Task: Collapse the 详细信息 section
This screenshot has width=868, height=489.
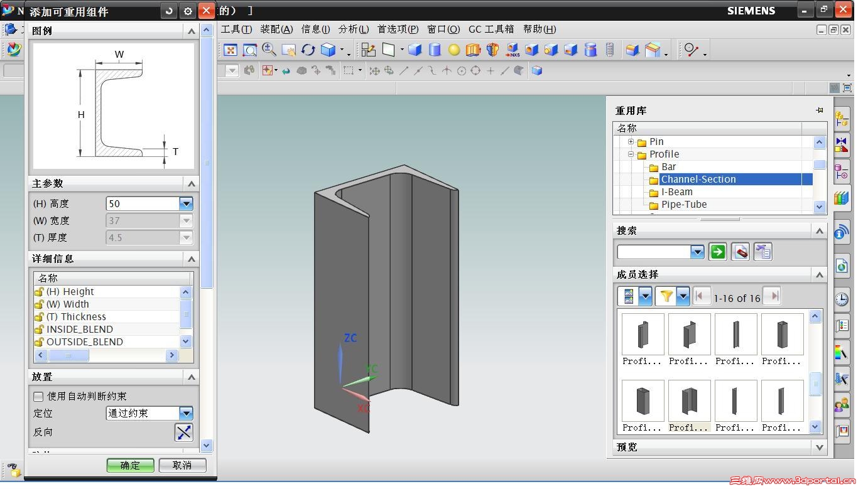Action: click(x=192, y=259)
